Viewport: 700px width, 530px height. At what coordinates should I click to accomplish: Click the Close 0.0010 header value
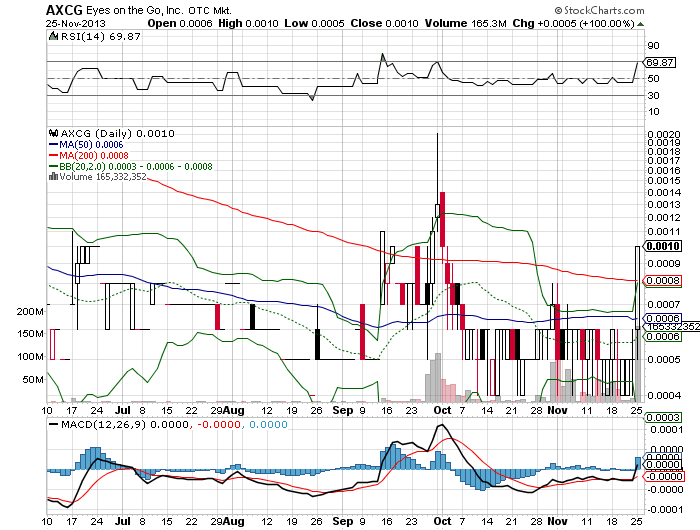pyautogui.click(x=384, y=23)
